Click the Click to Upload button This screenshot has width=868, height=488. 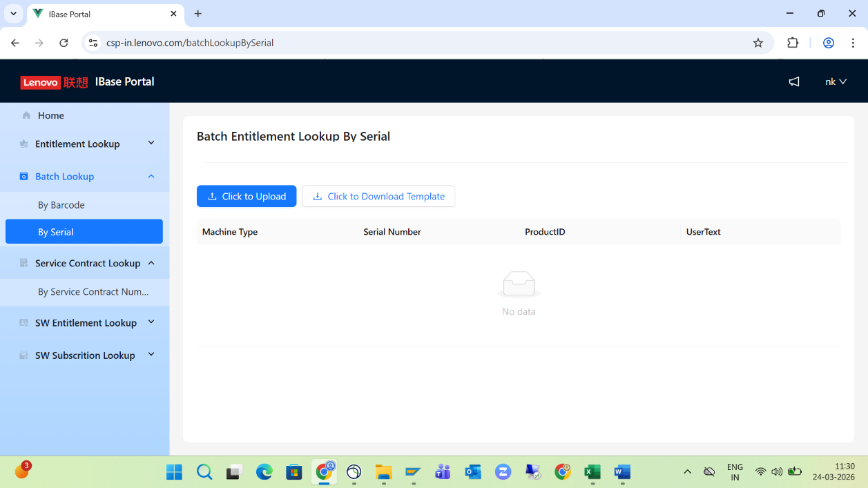pos(247,196)
